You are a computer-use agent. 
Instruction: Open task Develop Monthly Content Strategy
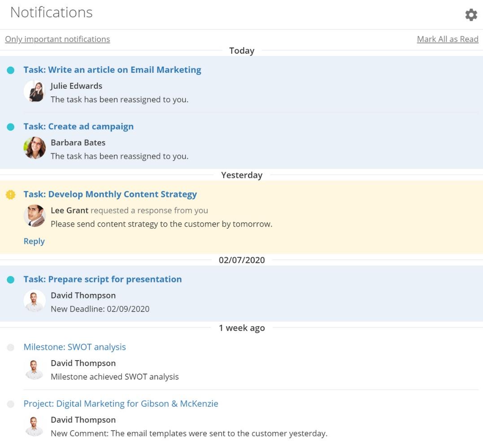(110, 194)
